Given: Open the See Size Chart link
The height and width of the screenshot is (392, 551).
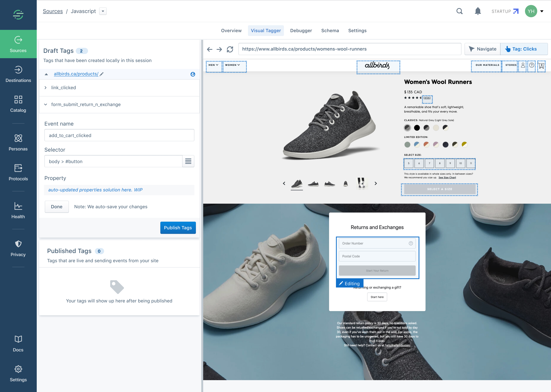Looking at the screenshot, I should pyautogui.click(x=447, y=178).
